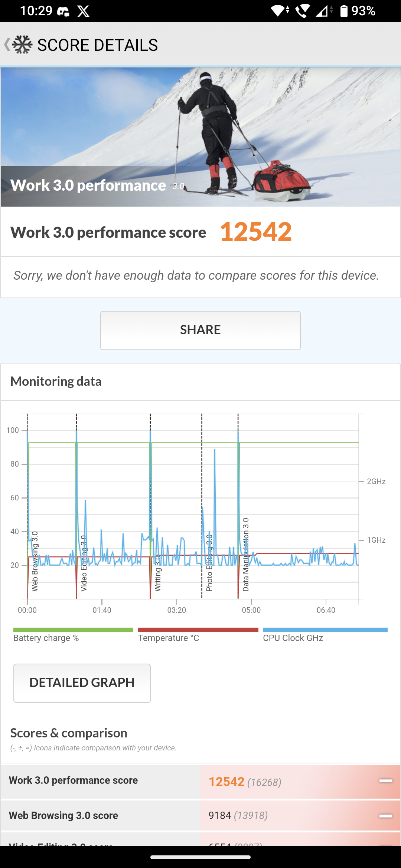This screenshot has width=401, height=868.
Task: Tap the blue CPU Clock legend swatch
Action: [x=325, y=630]
